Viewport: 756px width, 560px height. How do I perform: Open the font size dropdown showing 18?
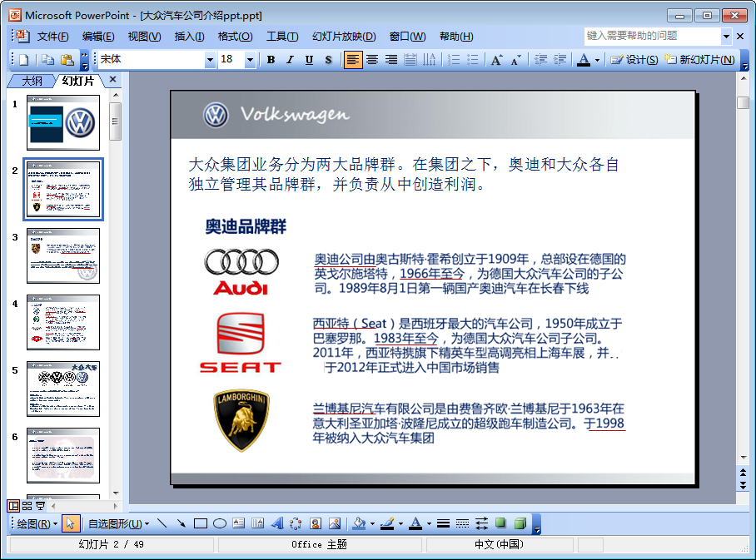[x=250, y=60]
